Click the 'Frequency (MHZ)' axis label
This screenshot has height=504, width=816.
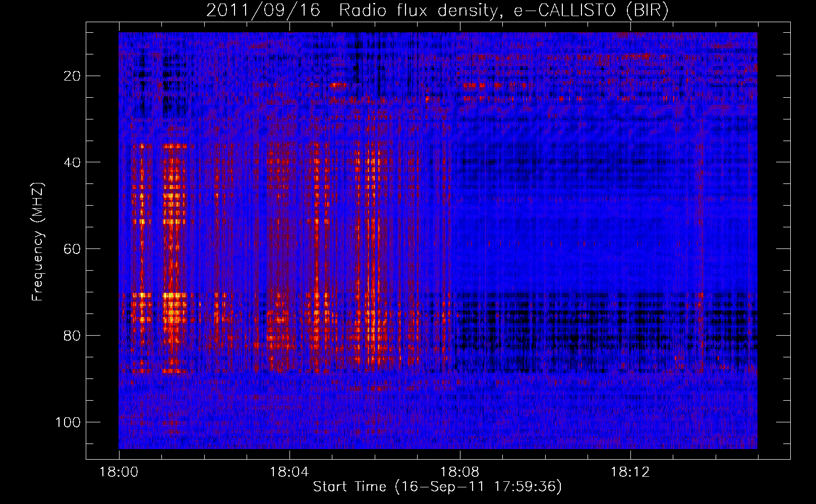pyautogui.click(x=38, y=242)
